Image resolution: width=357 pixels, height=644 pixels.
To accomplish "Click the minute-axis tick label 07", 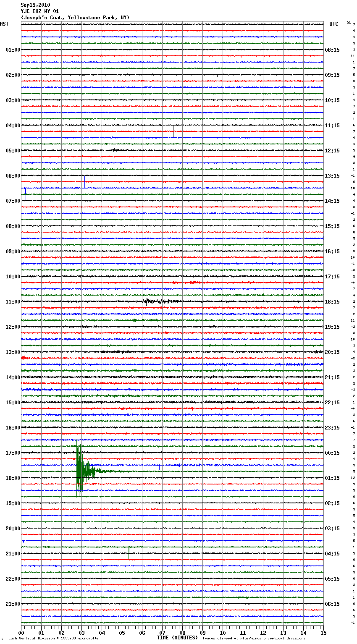I will coord(162,633).
